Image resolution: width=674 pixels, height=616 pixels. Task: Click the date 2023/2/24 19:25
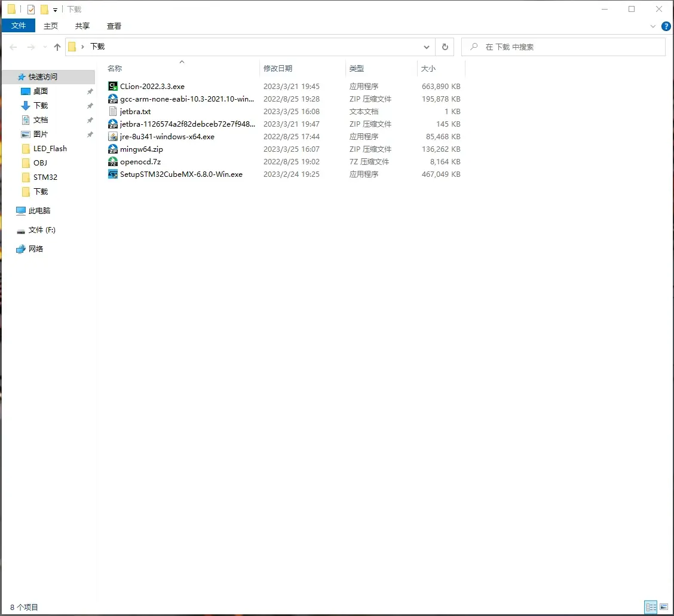point(292,174)
